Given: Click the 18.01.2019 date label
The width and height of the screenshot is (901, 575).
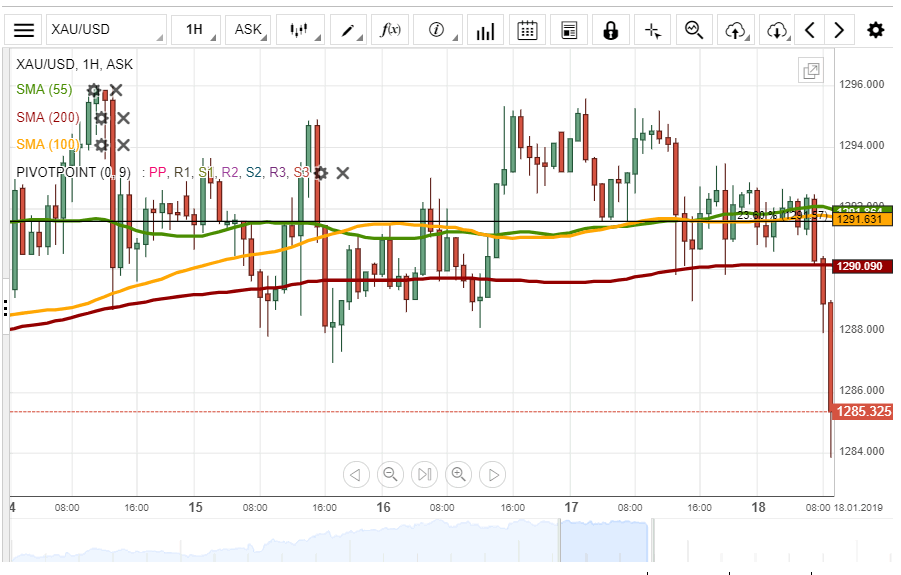Looking at the screenshot, I should (858, 508).
